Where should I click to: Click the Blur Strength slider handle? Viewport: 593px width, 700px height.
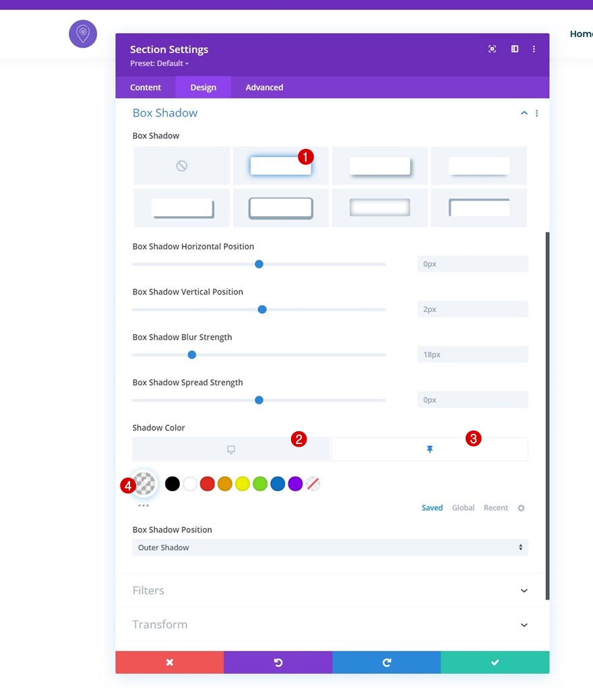tap(192, 355)
